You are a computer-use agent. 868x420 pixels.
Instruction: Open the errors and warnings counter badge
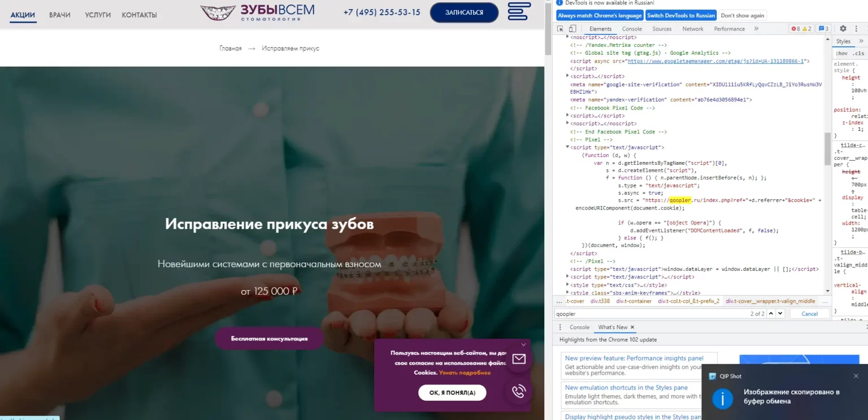coord(801,29)
